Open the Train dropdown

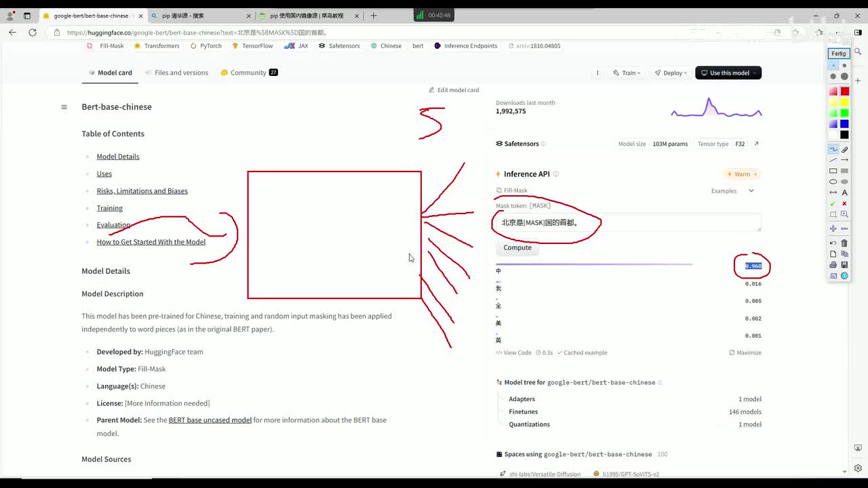pos(627,73)
